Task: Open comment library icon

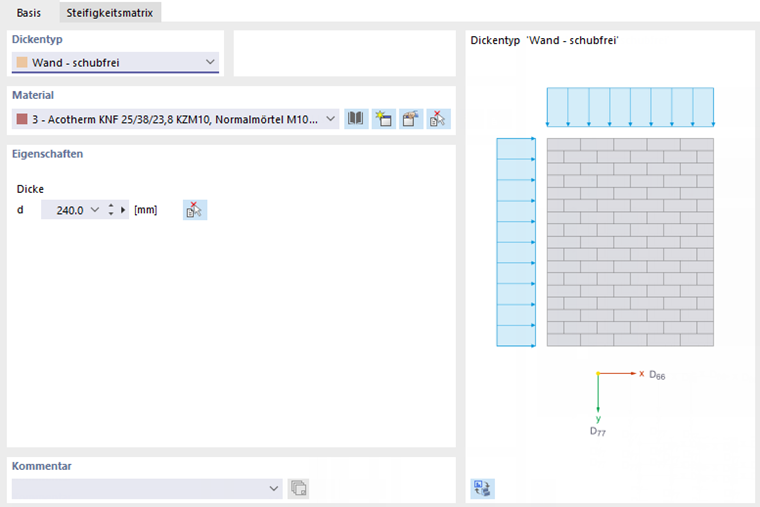Action: tap(299, 488)
